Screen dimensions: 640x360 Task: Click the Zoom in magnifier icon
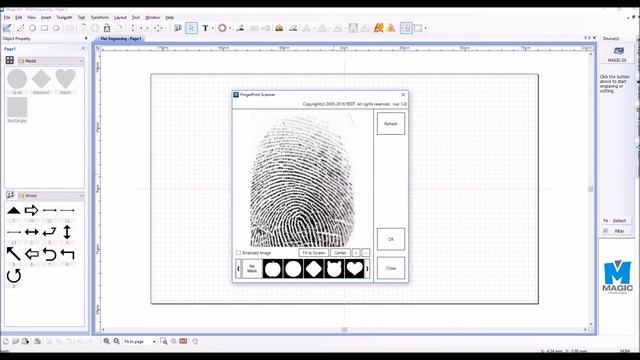(107, 341)
